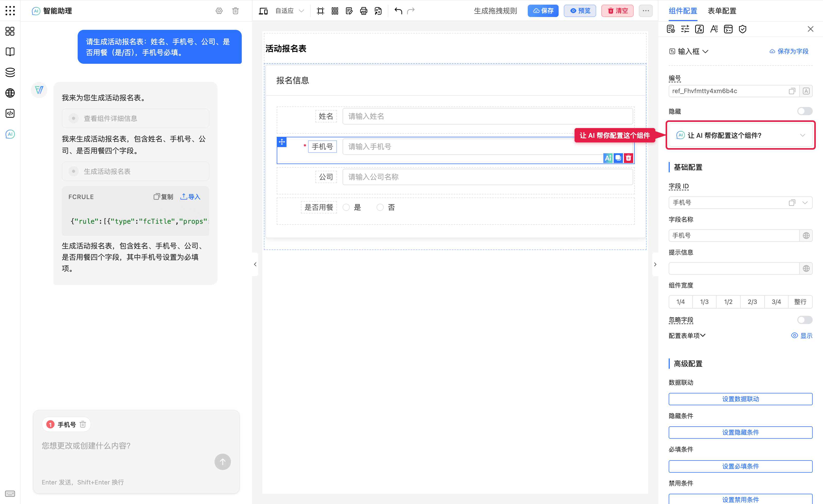Delete the selected 手机号 field
823x504 pixels.
pyautogui.click(x=629, y=158)
